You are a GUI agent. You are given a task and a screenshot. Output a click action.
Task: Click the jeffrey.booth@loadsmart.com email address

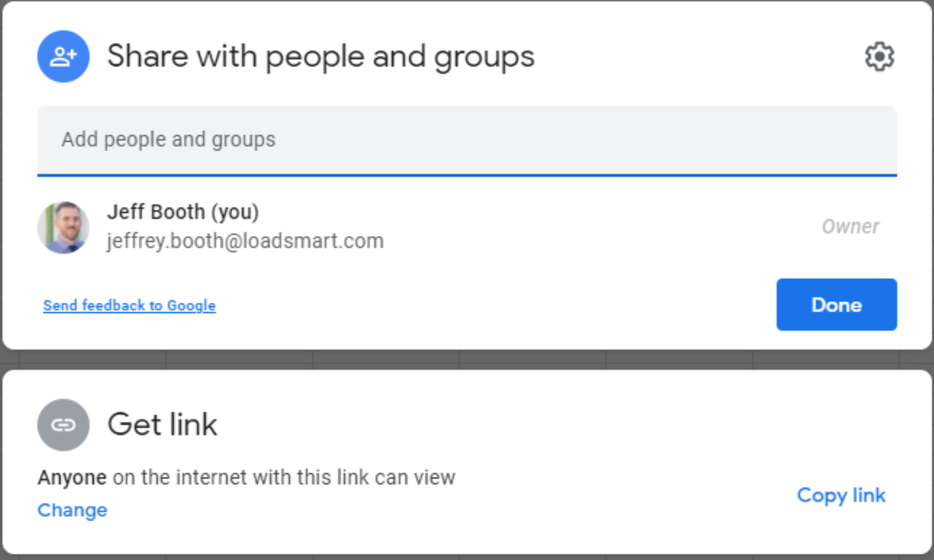coord(245,241)
